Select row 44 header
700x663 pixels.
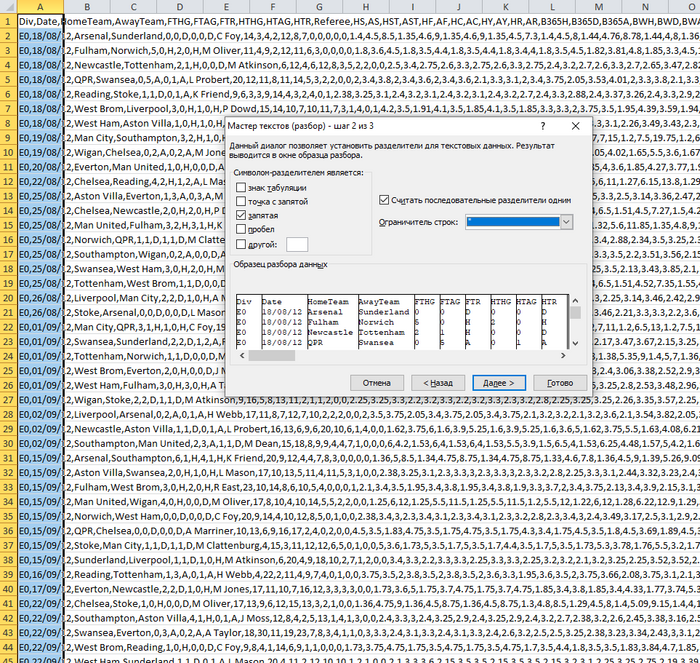[8, 647]
